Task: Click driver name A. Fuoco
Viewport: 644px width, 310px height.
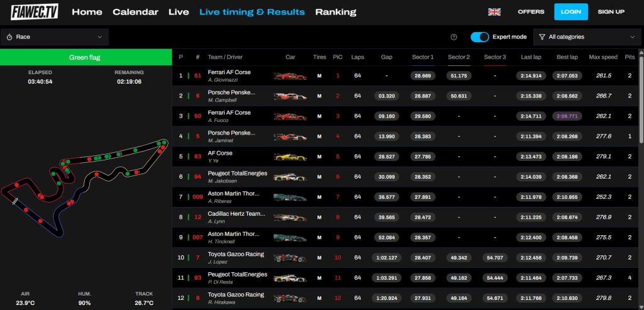Action: click(x=218, y=120)
